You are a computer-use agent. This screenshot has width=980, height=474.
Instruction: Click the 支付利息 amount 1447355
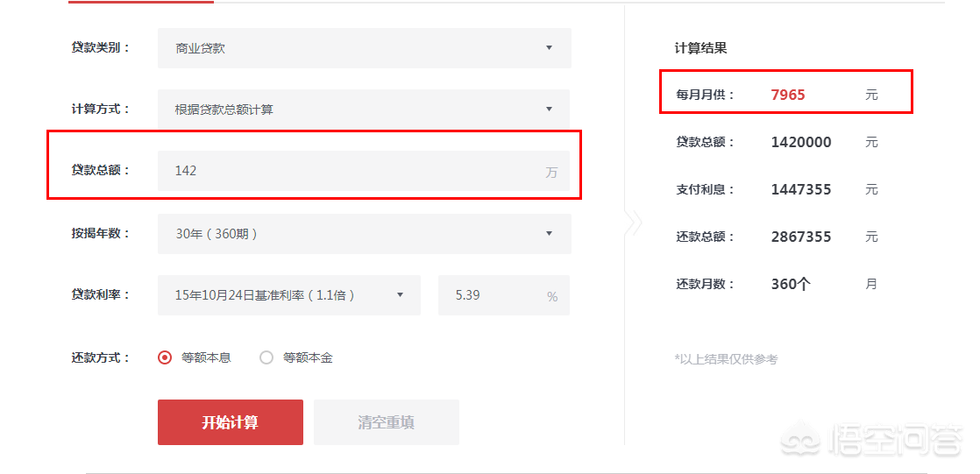pyautogui.click(x=801, y=189)
